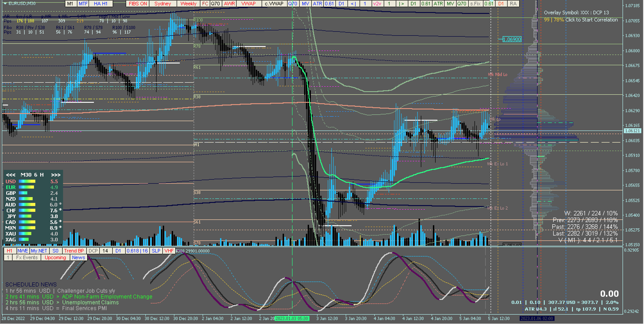Open the EURUSD,M30 chart dropdown triangle
Screen dimensions: 644x324
(x=5, y=4)
